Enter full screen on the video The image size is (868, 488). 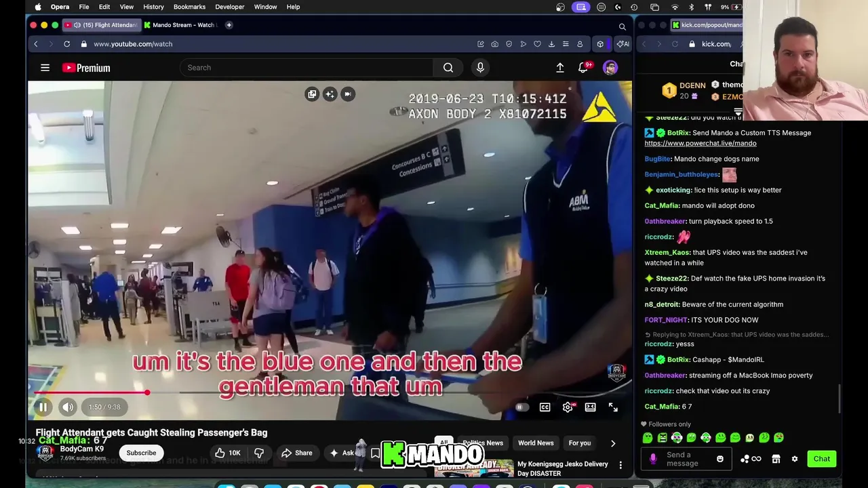613,407
